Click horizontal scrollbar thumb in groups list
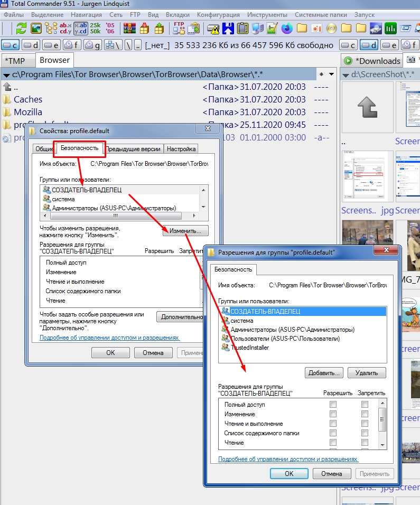This screenshot has width=420, height=505. (116, 216)
